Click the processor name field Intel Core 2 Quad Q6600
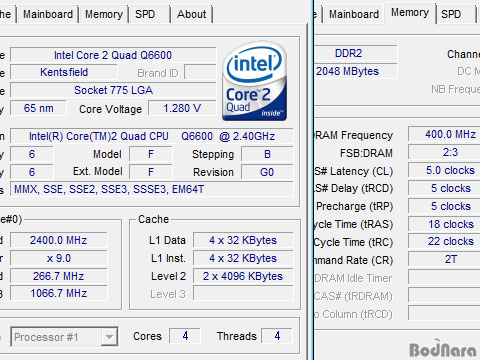480x360 pixels. (x=113, y=55)
